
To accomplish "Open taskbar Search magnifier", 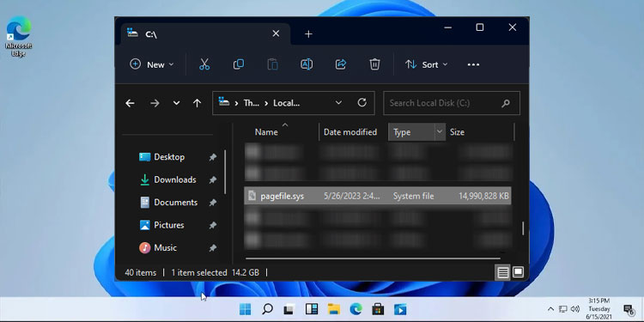I will (267, 309).
